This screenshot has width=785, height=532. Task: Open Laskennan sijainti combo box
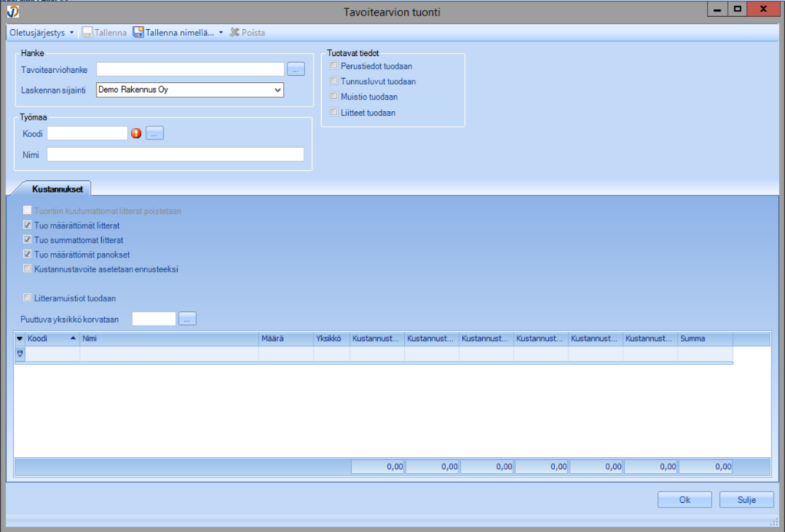pyautogui.click(x=190, y=90)
